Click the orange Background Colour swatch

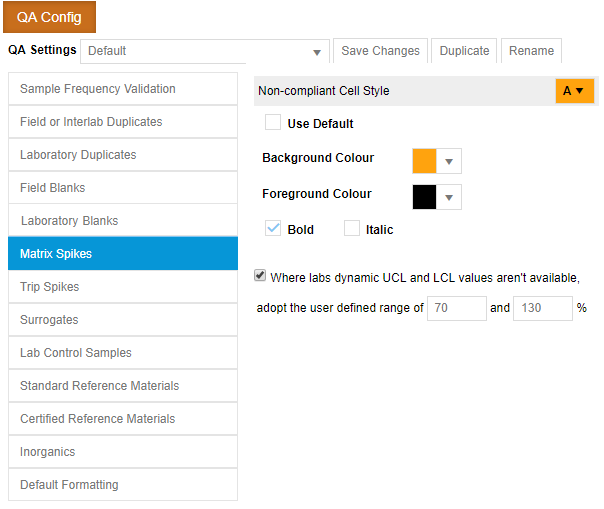[425, 161]
